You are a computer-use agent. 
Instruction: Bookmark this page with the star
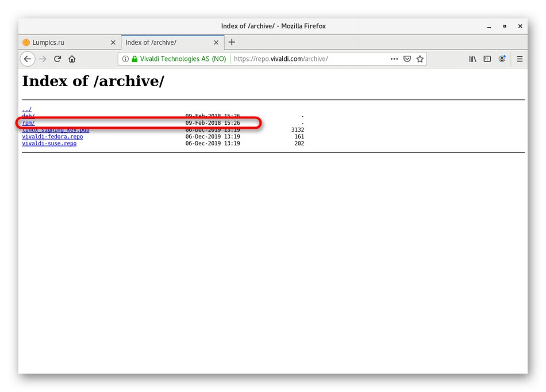coord(420,59)
